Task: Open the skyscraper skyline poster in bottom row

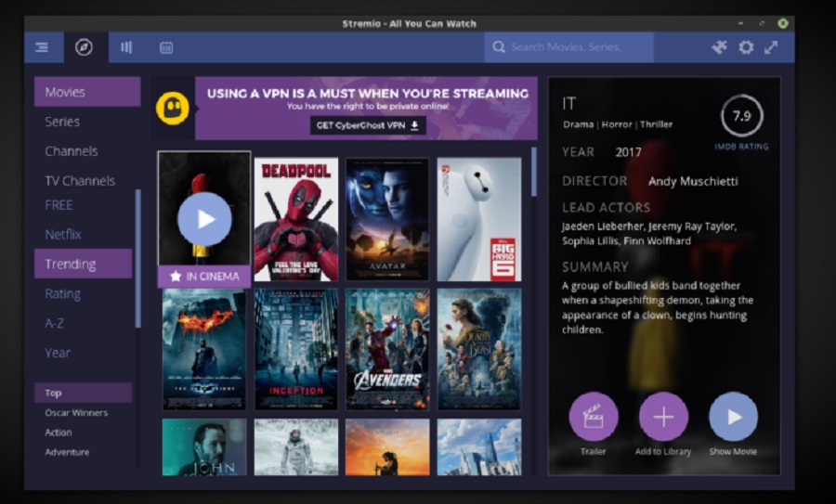Action: tap(479, 447)
